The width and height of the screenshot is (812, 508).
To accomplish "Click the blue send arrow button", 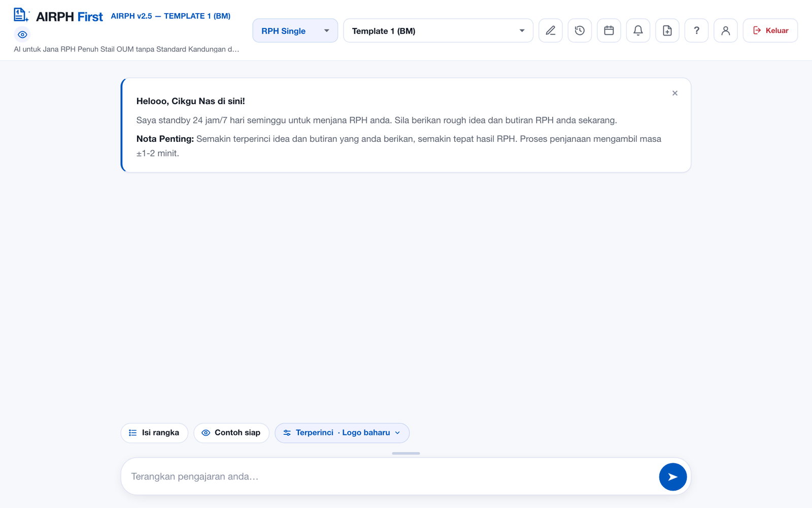I will 673,477.
